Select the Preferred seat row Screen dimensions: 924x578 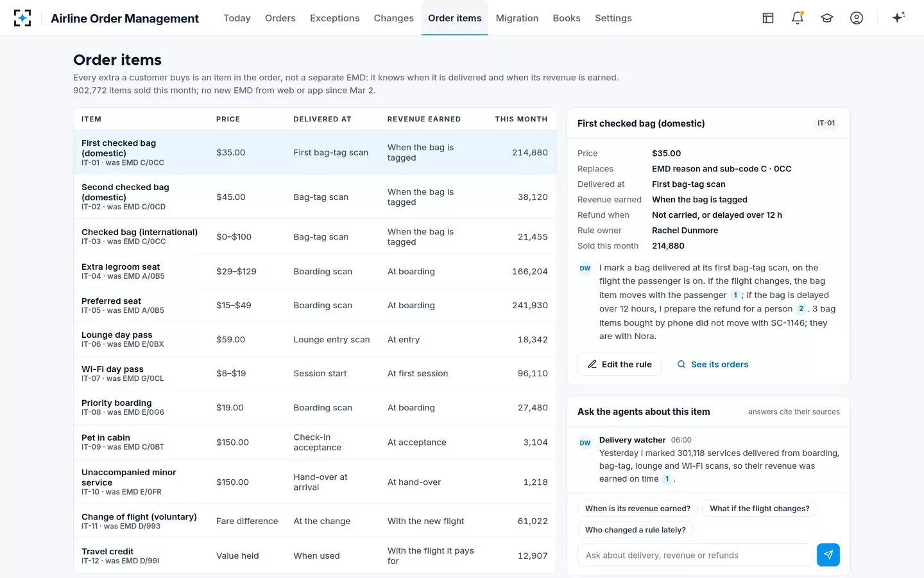pos(314,306)
